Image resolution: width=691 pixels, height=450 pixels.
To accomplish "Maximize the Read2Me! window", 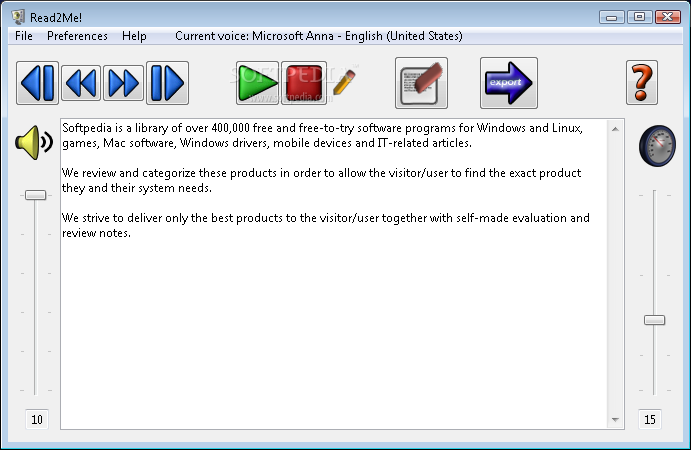I will [639, 17].
